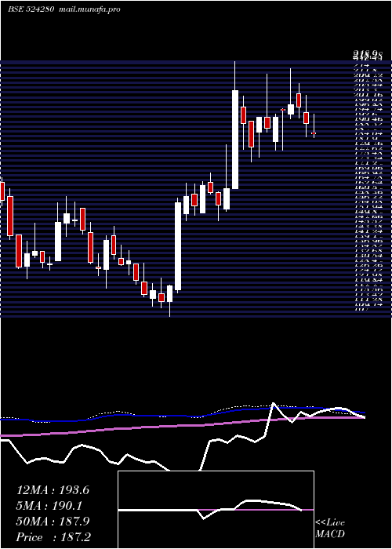Select the "12MA : 193.6" reading

pyautogui.click(x=53, y=490)
